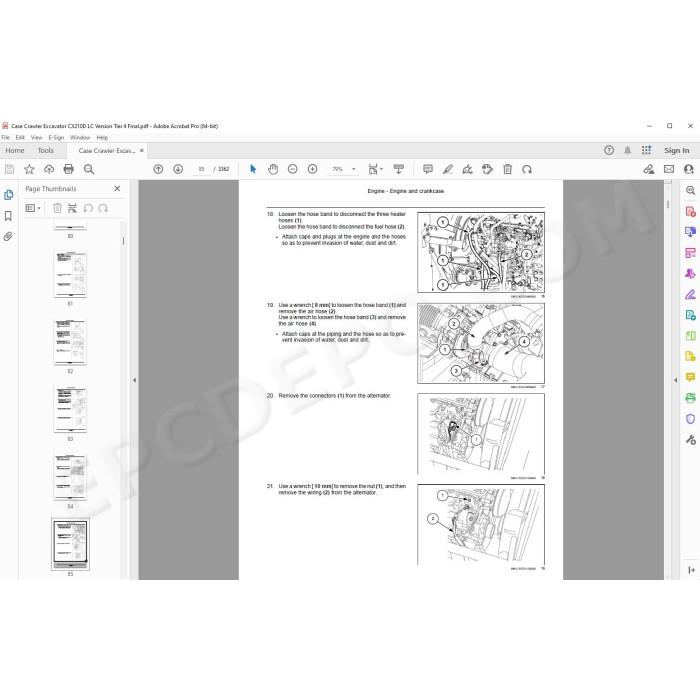700x700 pixels.
Task: Open the E-Sign menu
Action: coord(56,138)
